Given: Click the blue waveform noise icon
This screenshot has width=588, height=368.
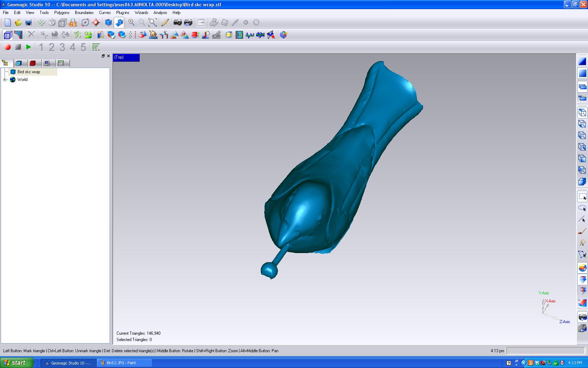Looking at the screenshot, I should pos(250,35).
